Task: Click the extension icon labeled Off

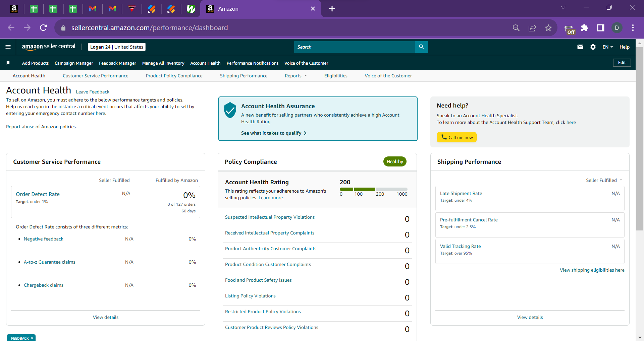Action: [569, 29]
